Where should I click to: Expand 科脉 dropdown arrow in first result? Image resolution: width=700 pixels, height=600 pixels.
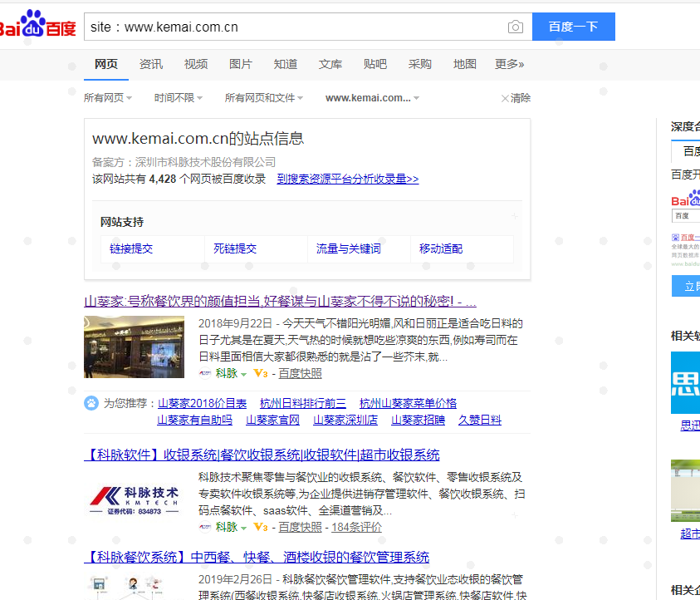(x=244, y=375)
